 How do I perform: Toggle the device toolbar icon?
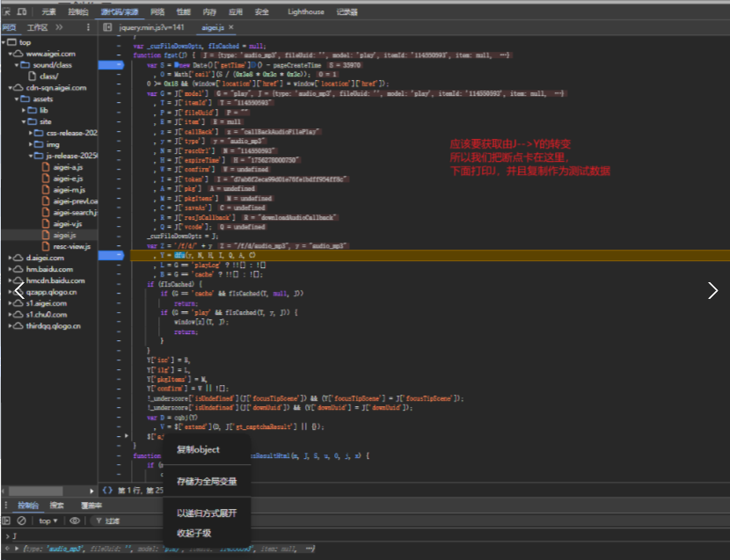pyautogui.click(x=22, y=11)
